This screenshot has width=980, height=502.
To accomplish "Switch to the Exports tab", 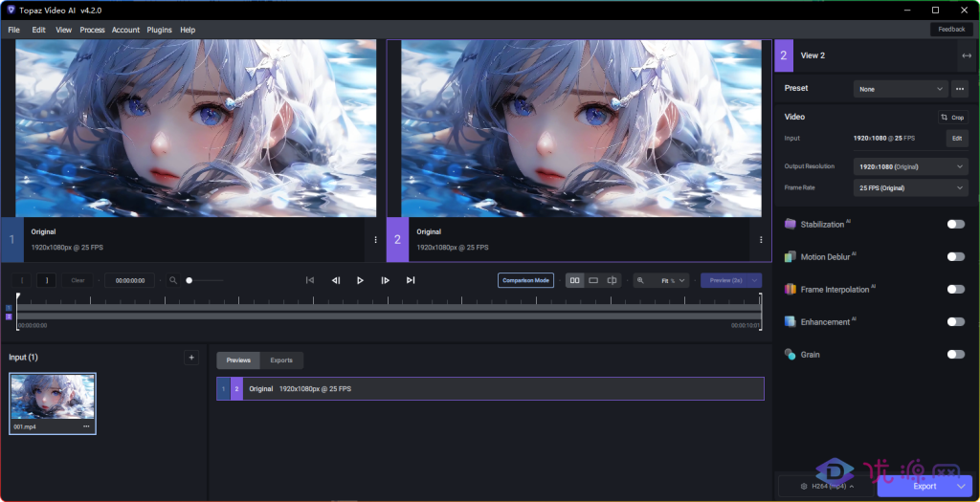I will click(281, 360).
